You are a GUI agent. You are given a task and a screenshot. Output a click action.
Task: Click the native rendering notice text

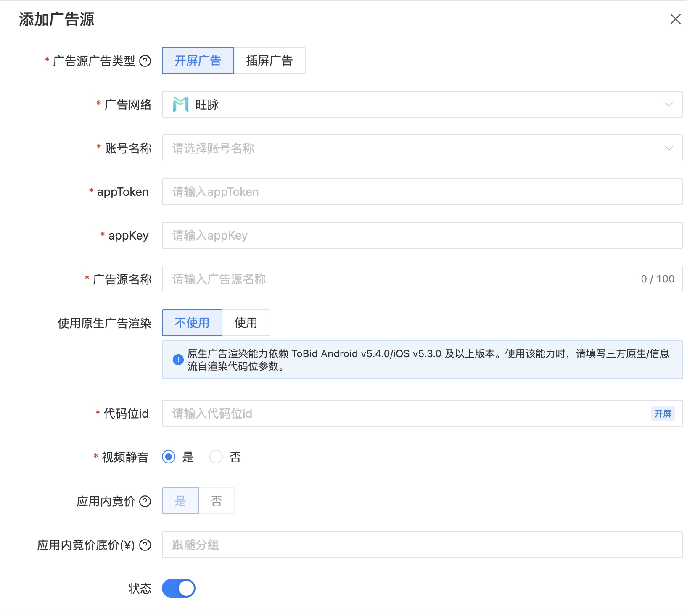coord(428,360)
